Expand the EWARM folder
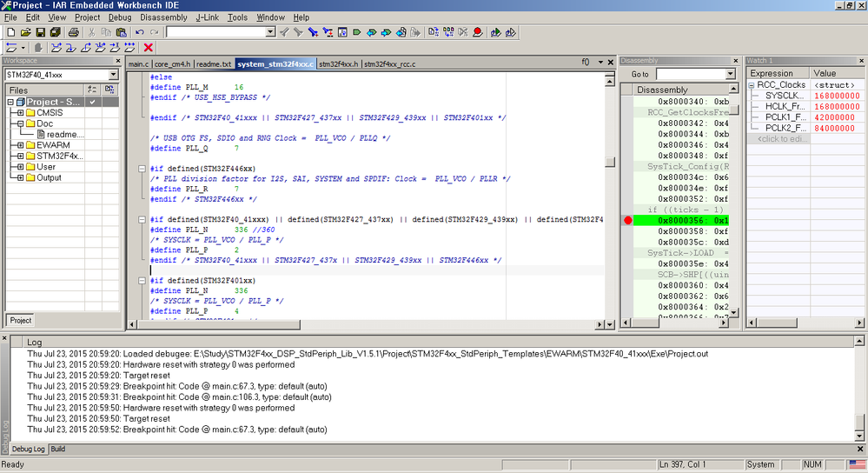 click(21, 145)
